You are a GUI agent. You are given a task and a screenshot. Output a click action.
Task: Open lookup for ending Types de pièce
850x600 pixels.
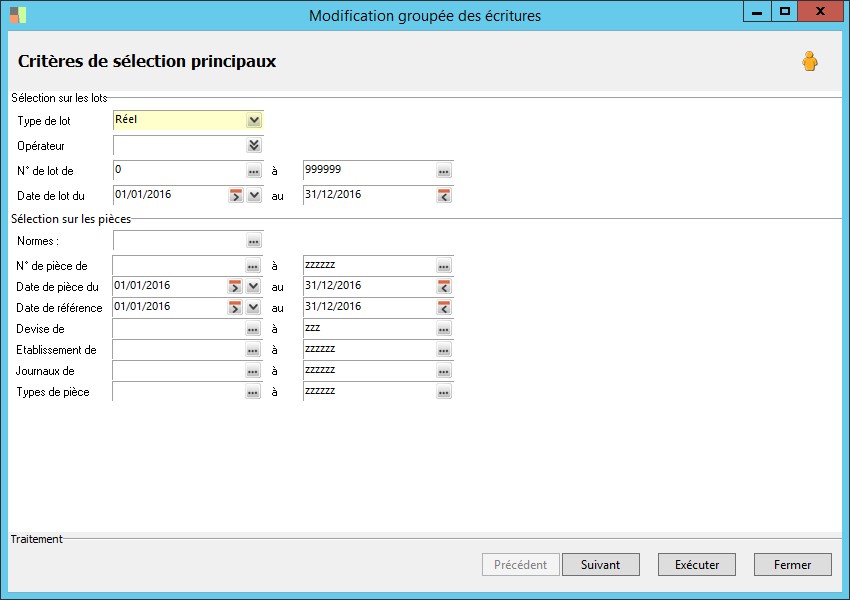[x=444, y=392]
